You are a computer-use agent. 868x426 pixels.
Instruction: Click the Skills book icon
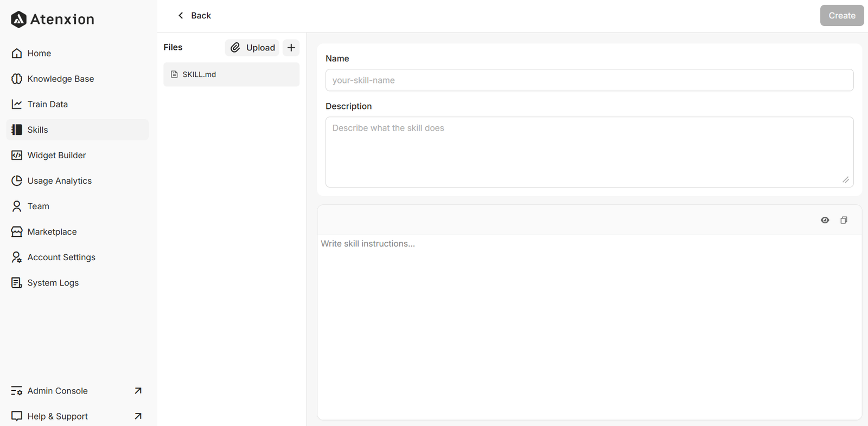[17, 130]
